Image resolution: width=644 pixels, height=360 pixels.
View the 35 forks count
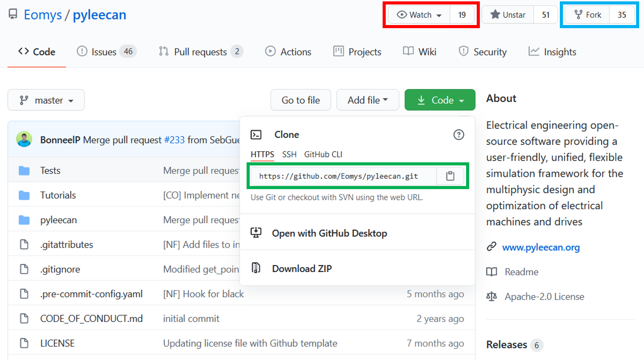tap(622, 15)
